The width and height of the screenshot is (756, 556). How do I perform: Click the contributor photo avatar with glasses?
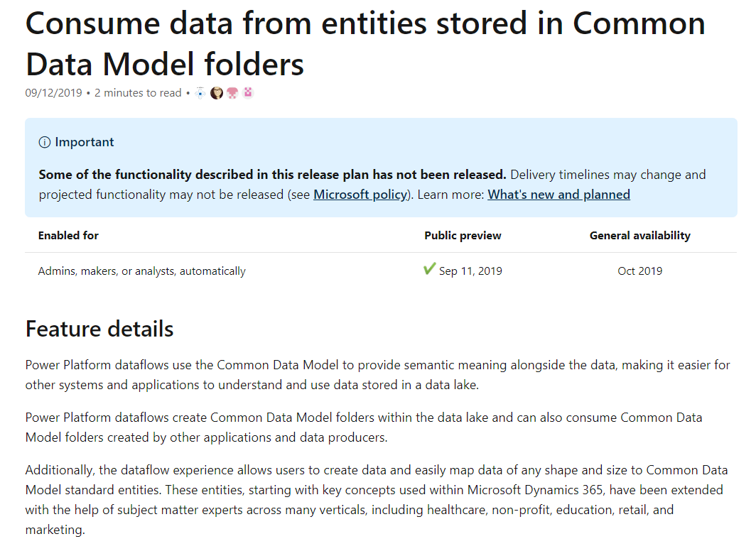217,93
